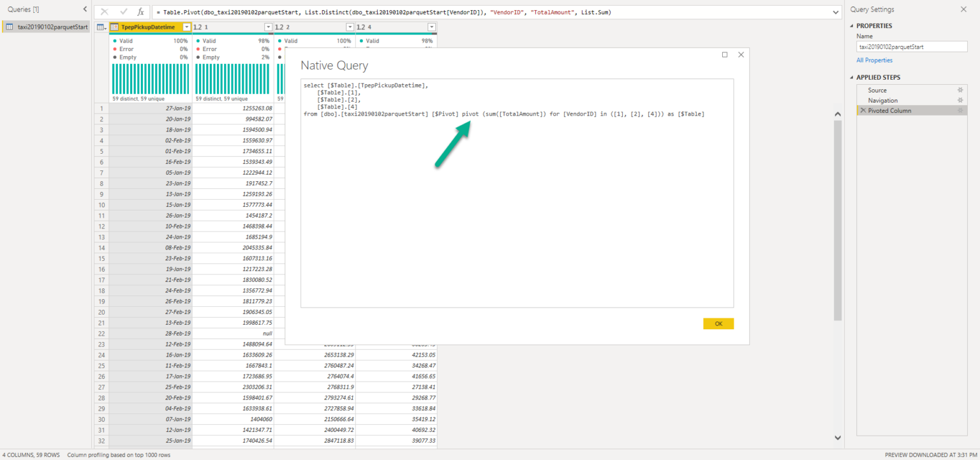The width and height of the screenshot is (980, 460).
Task: Open the All Properties link
Action: (874, 60)
